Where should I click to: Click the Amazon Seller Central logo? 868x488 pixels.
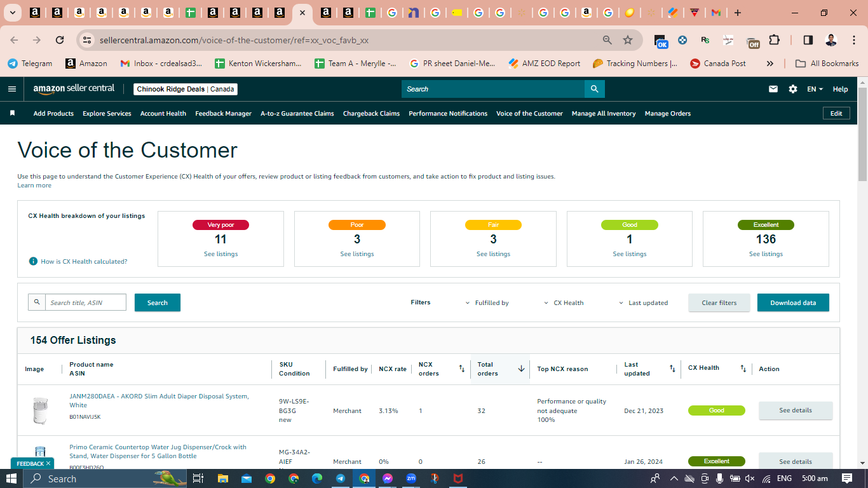pos(74,89)
